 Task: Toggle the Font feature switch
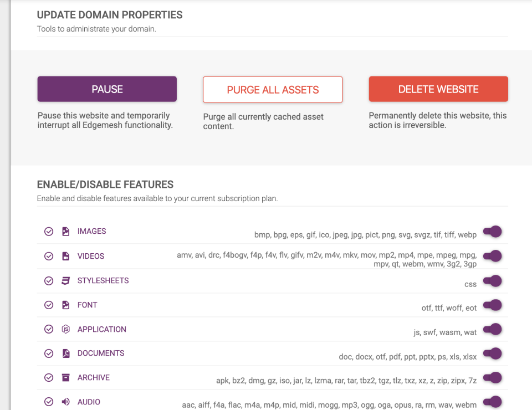tap(492, 305)
